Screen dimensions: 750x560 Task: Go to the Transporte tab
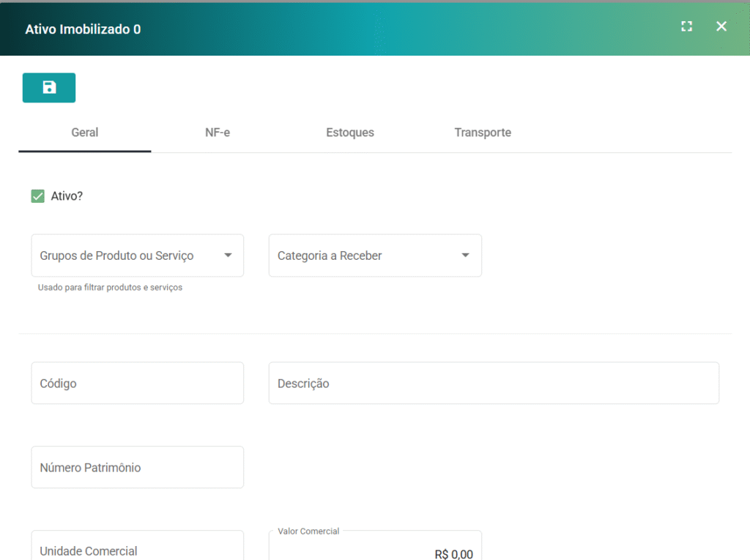[483, 132]
